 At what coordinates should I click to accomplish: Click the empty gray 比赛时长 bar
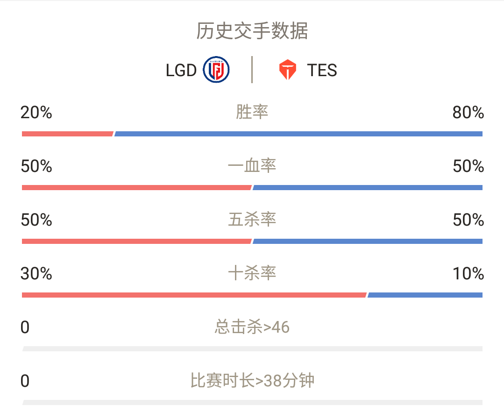[x=252, y=402]
